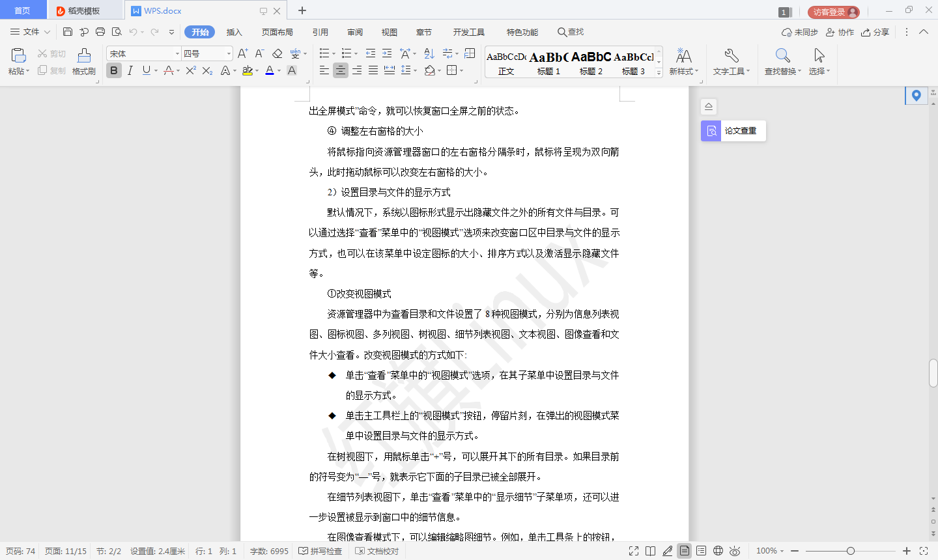Toggle strikethrough formatting
The image size is (938, 560).
tap(169, 70)
